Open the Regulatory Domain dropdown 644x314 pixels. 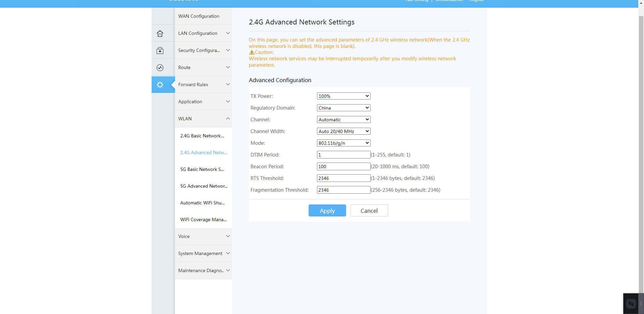pos(343,108)
